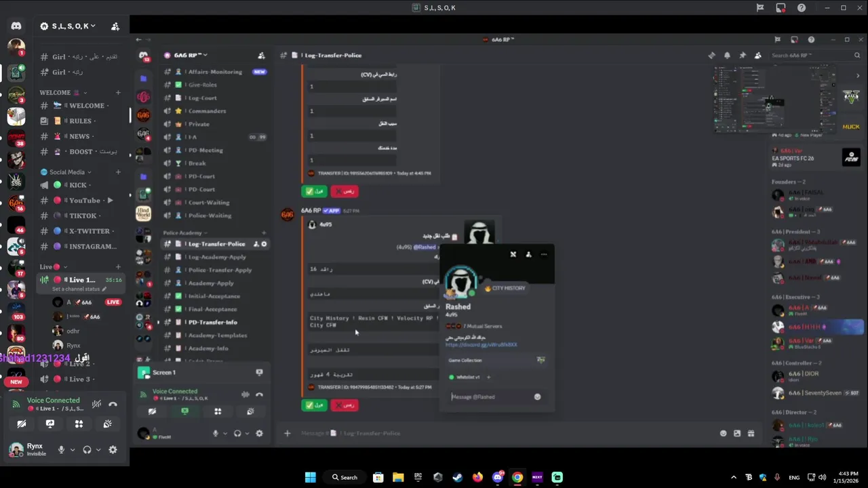Open the Affairs-Monitoring channel
This screenshot has height=488, width=868.
pos(216,72)
